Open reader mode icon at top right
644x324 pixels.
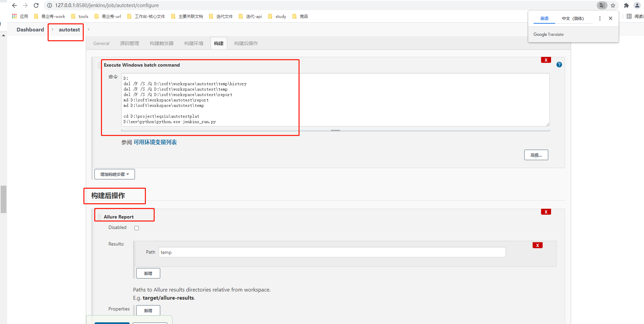[629, 16]
